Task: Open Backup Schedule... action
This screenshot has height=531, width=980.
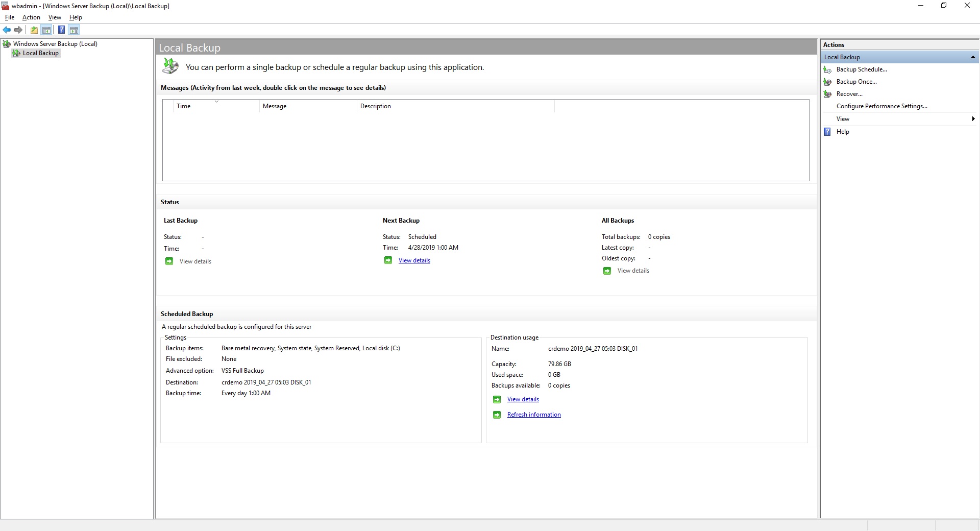Action: (x=862, y=69)
